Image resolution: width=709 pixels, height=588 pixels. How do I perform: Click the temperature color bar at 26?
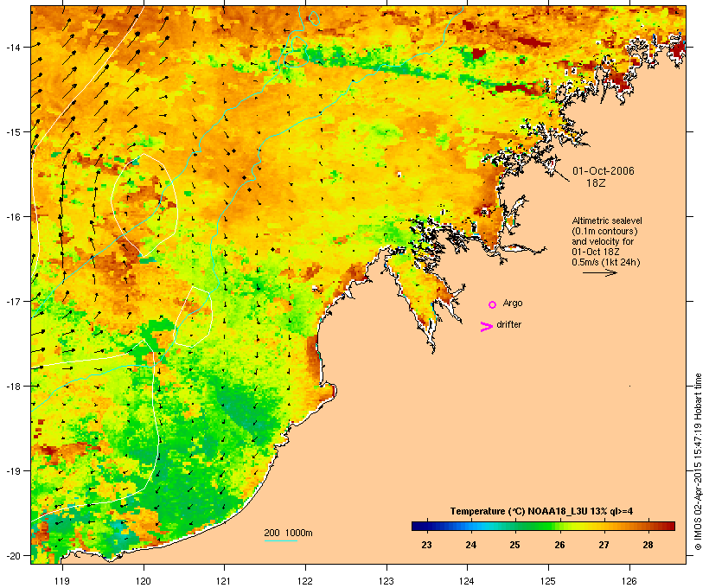[559, 526]
